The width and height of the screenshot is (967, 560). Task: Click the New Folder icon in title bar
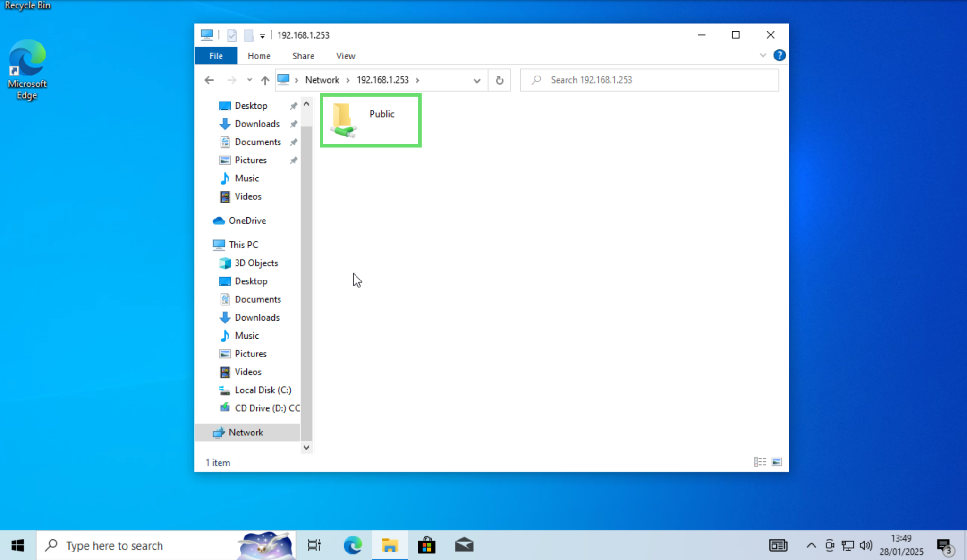pyautogui.click(x=249, y=34)
